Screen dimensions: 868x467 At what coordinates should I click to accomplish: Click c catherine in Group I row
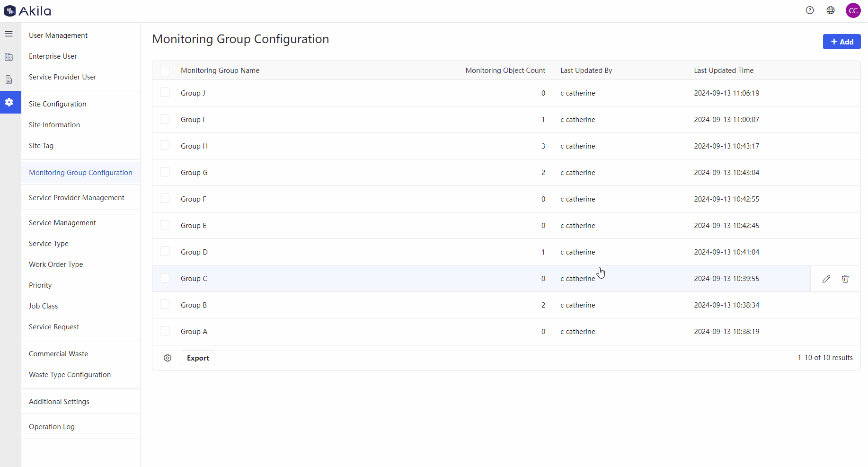pyautogui.click(x=578, y=120)
